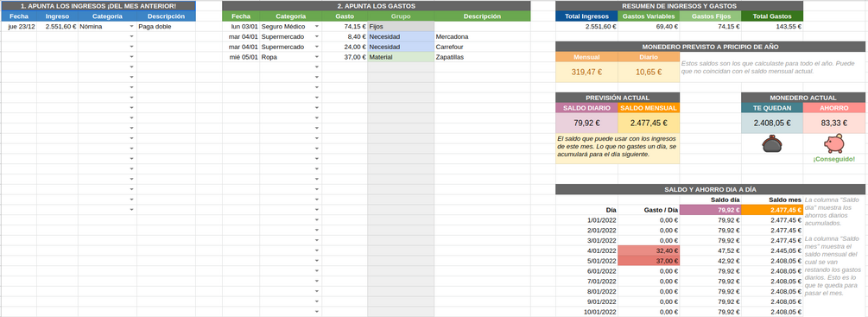Click the '10,65 €' daily forecast value
Screen dimensions: 868x317
pyautogui.click(x=649, y=72)
